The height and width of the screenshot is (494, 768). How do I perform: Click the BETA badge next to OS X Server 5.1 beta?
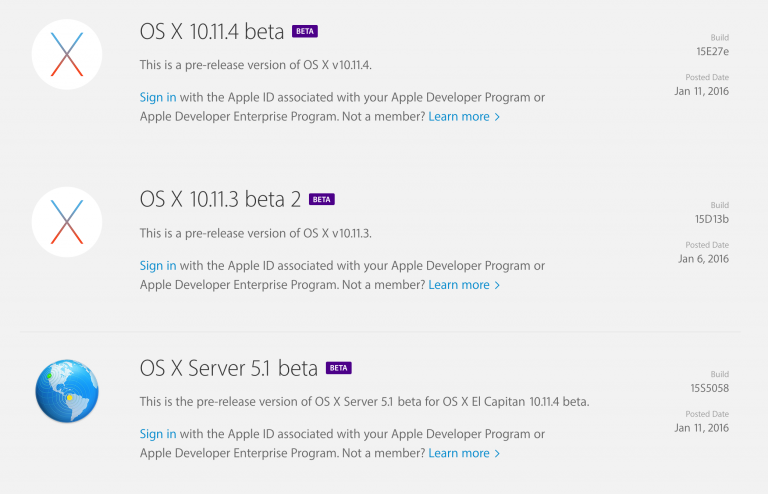pos(339,368)
